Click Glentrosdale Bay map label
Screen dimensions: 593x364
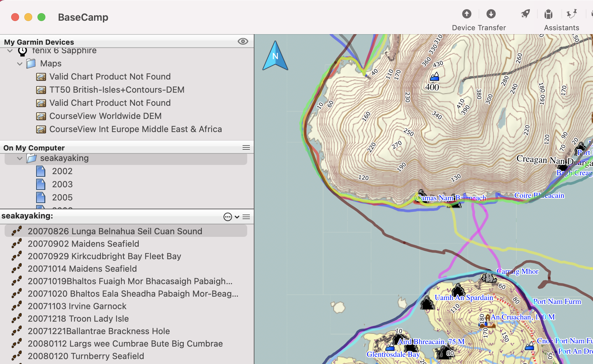click(393, 354)
